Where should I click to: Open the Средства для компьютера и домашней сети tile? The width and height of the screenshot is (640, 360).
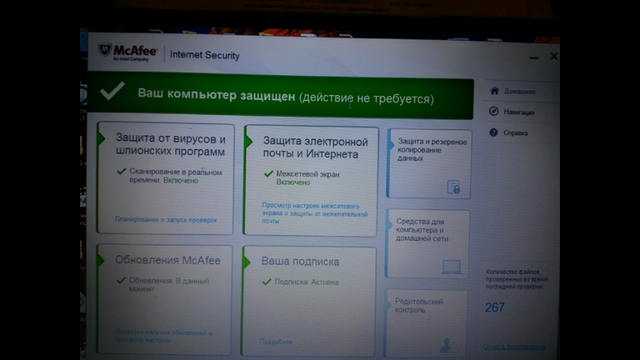pos(428,244)
